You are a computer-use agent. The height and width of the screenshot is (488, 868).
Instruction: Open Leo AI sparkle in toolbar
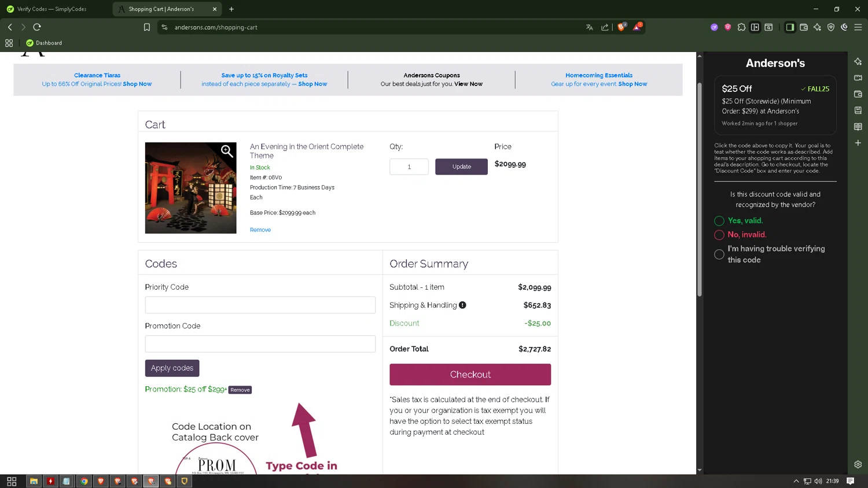[x=817, y=27]
